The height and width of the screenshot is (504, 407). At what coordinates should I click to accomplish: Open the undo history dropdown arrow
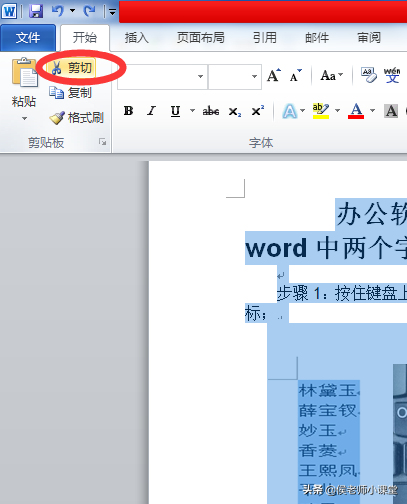click(72, 11)
